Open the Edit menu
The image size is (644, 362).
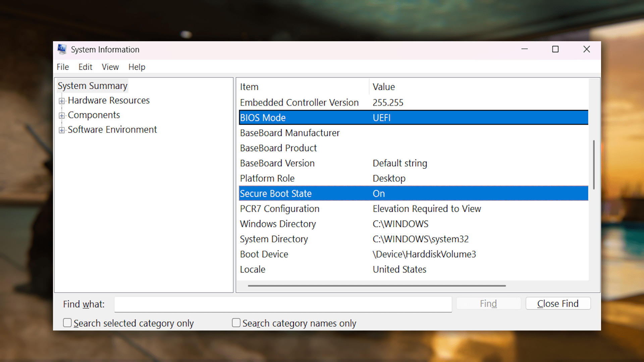pos(85,67)
